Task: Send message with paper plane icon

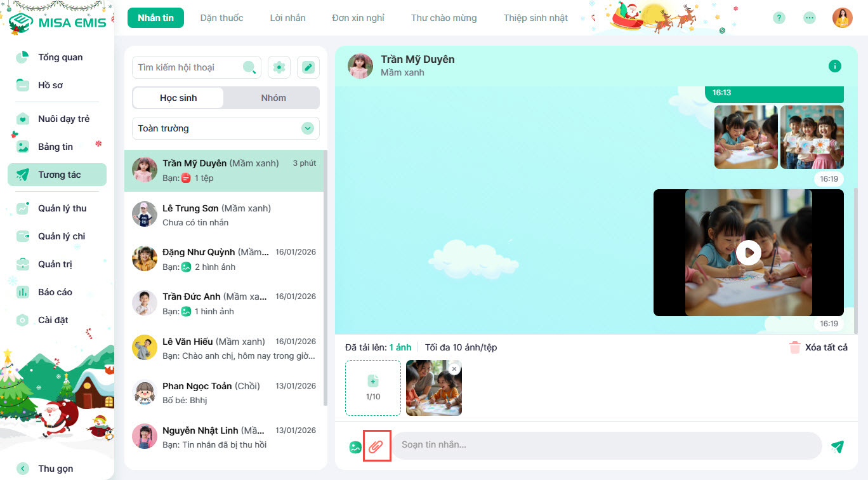Action: (x=838, y=446)
